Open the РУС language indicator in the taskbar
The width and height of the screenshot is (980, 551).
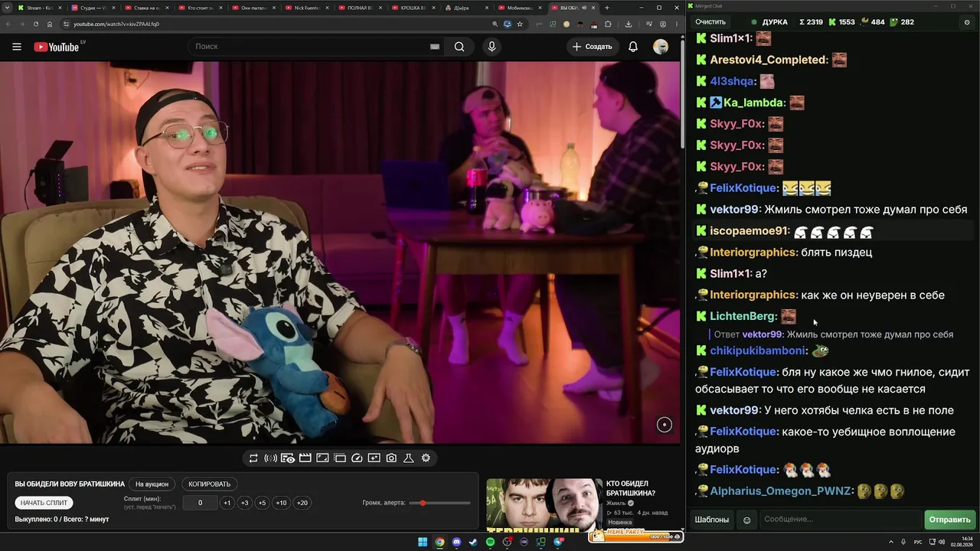(918, 543)
